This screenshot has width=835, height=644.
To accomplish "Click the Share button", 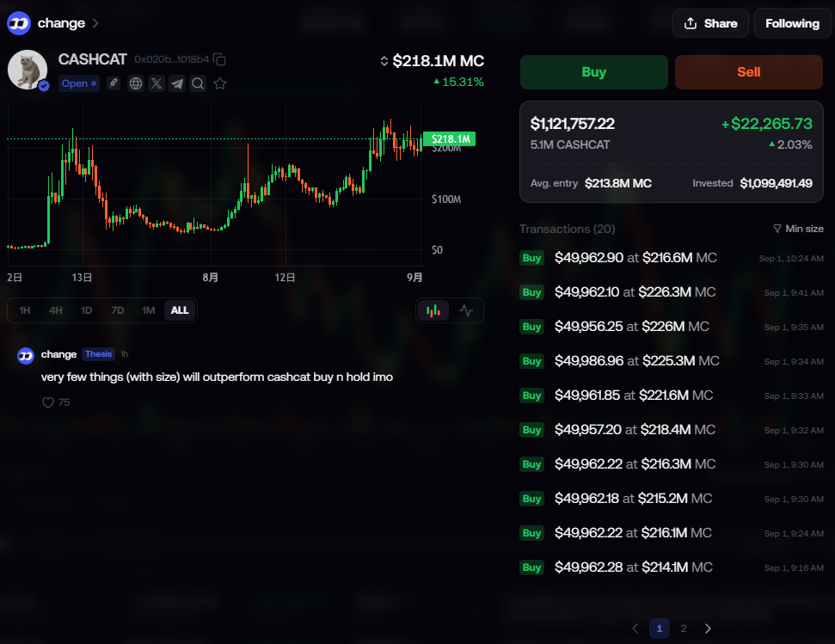I will click(x=710, y=23).
